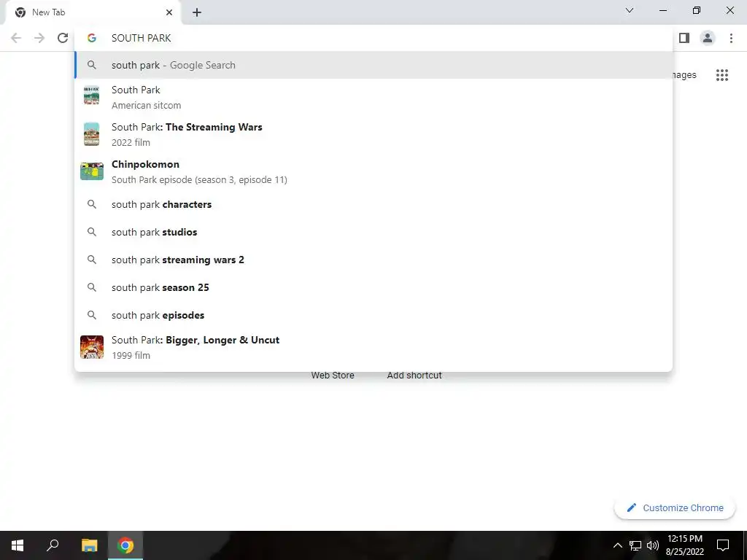
Task: Reload the page with the refresh icon
Action: click(63, 38)
